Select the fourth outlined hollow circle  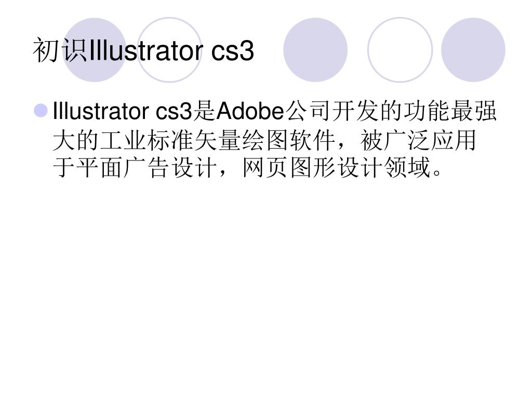400,50
